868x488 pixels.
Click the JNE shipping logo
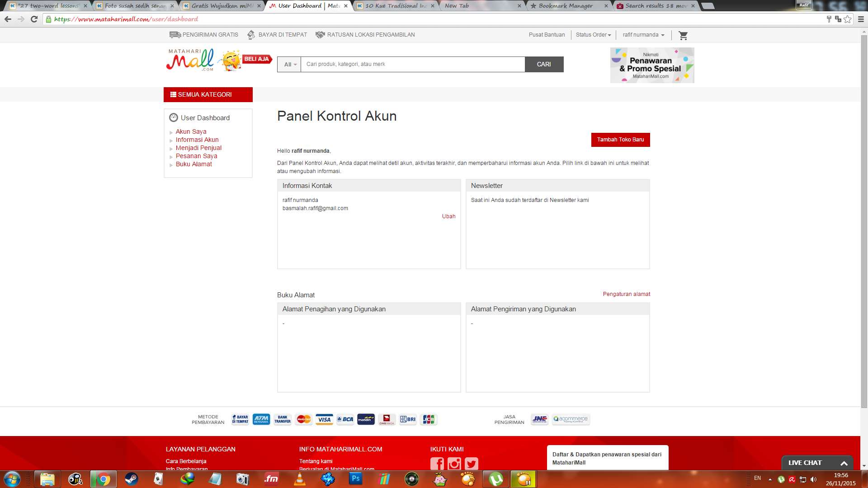[540, 419]
